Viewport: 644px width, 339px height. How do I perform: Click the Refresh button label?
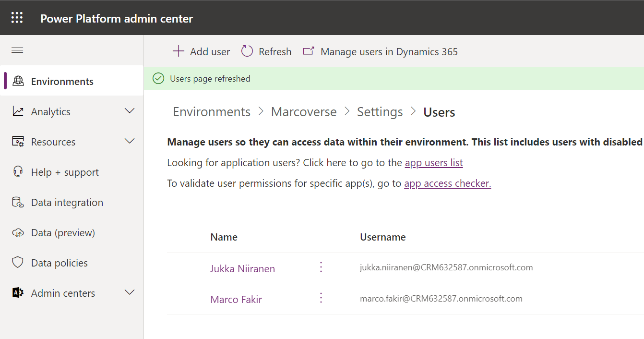pyautogui.click(x=275, y=52)
